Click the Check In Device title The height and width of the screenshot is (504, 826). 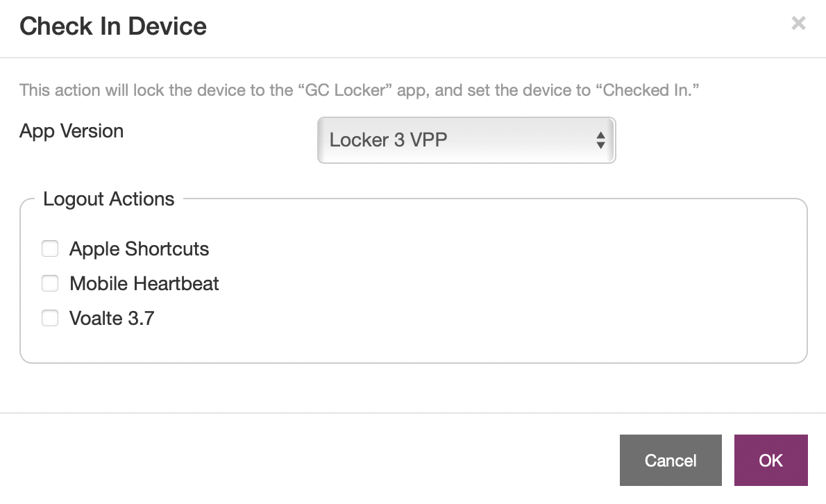click(113, 26)
